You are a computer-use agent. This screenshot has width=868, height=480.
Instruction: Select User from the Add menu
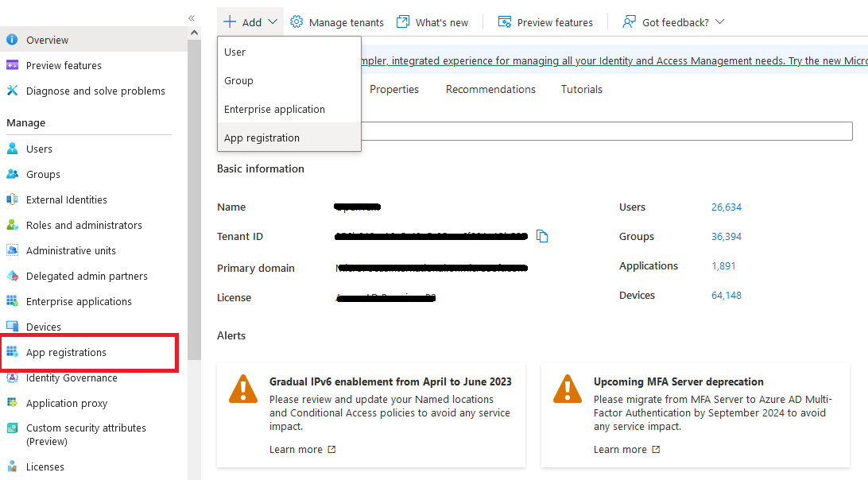[289, 52]
